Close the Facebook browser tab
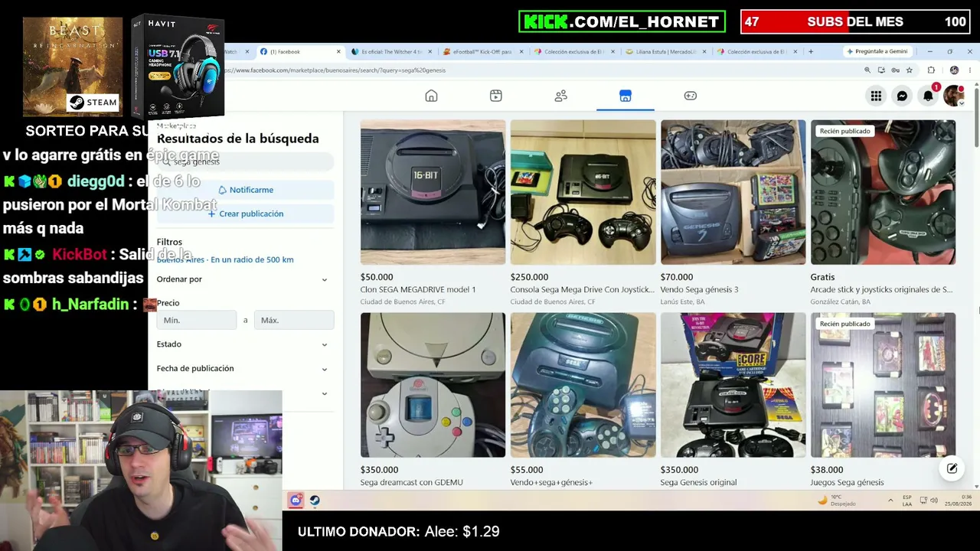 (338, 51)
